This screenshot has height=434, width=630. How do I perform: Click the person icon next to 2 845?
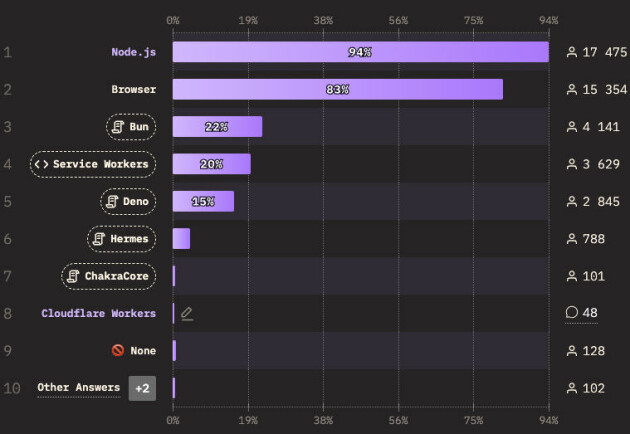point(572,202)
